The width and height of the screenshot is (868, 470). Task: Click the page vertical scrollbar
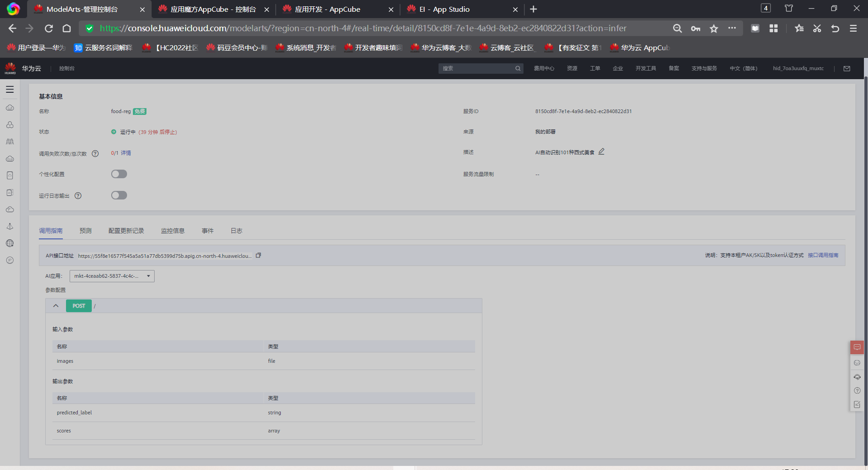866,271
